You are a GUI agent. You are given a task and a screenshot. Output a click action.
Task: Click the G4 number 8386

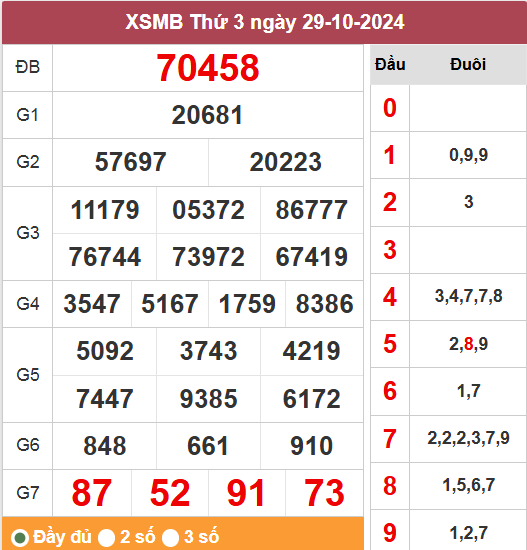(x=325, y=304)
